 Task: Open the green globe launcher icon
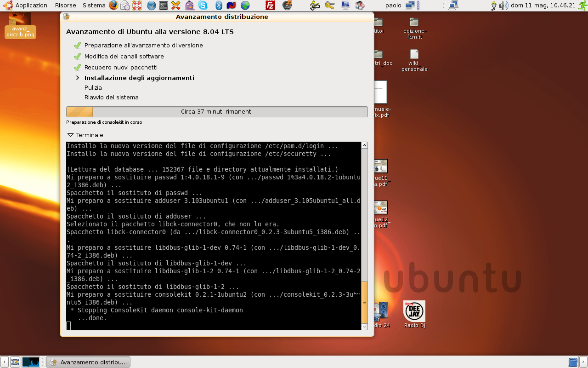(x=245, y=6)
